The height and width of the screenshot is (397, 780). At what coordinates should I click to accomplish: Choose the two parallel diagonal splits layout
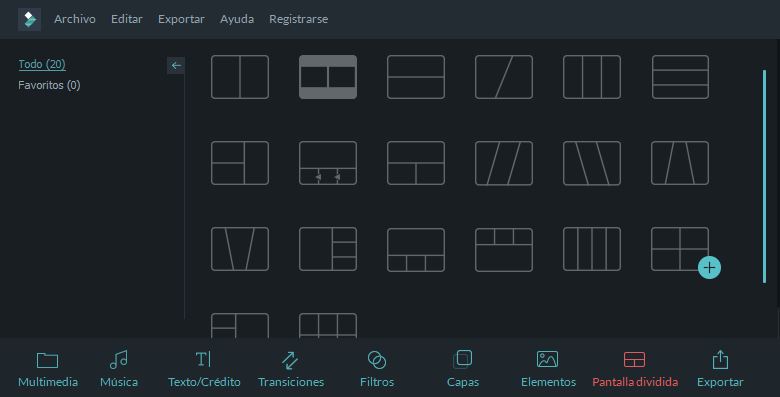pyautogui.click(x=504, y=163)
